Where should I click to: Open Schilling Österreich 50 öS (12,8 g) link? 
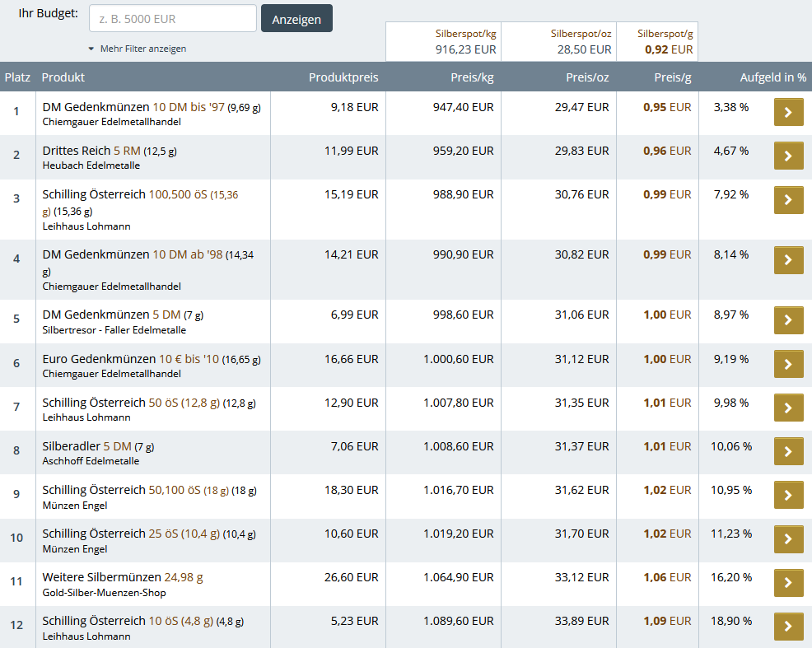pyautogui.click(x=149, y=403)
